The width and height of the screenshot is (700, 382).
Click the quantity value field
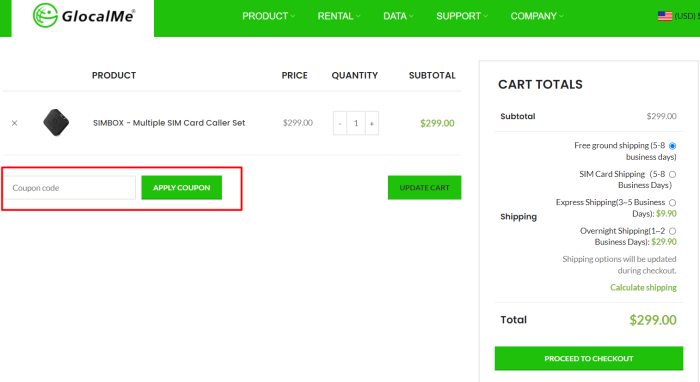tap(356, 123)
